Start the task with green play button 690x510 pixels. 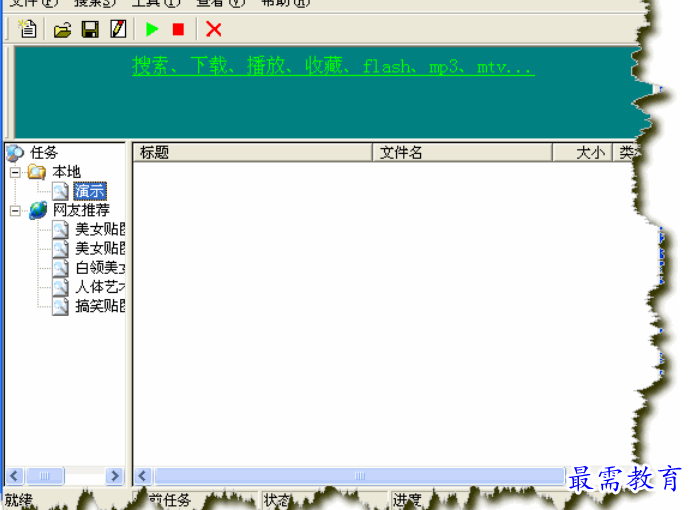pos(152,29)
